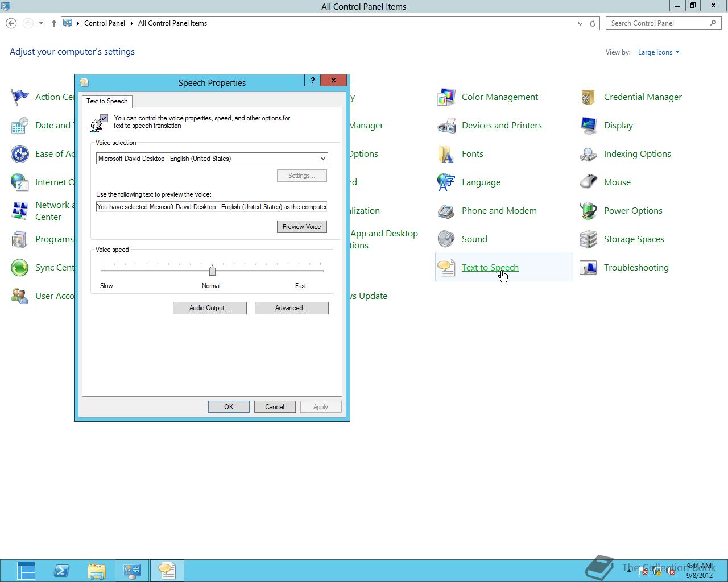The height and width of the screenshot is (582, 728).
Task: Click the address bar refresh button
Action: click(x=593, y=23)
